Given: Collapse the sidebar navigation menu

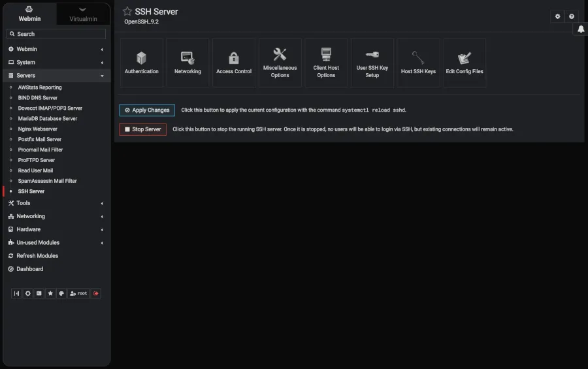Looking at the screenshot, I should (17, 294).
